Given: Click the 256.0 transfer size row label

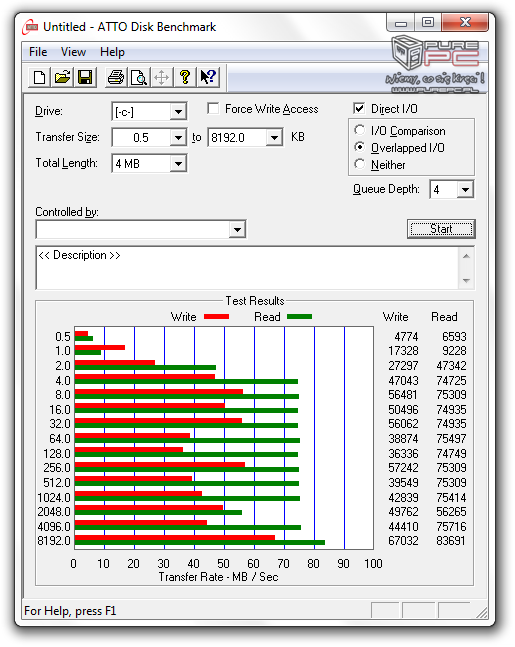Looking at the screenshot, I should (57, 468).
